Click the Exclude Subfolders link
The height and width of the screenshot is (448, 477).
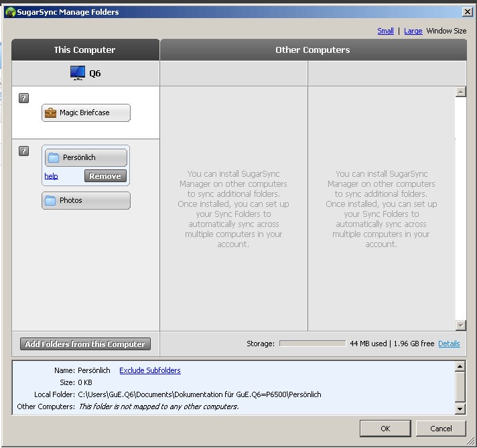(149, 370)
